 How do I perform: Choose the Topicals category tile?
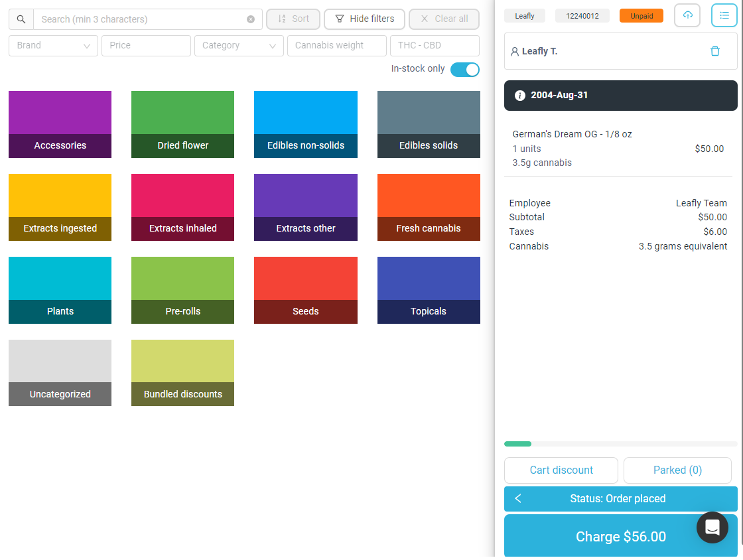tap(429, 291)
